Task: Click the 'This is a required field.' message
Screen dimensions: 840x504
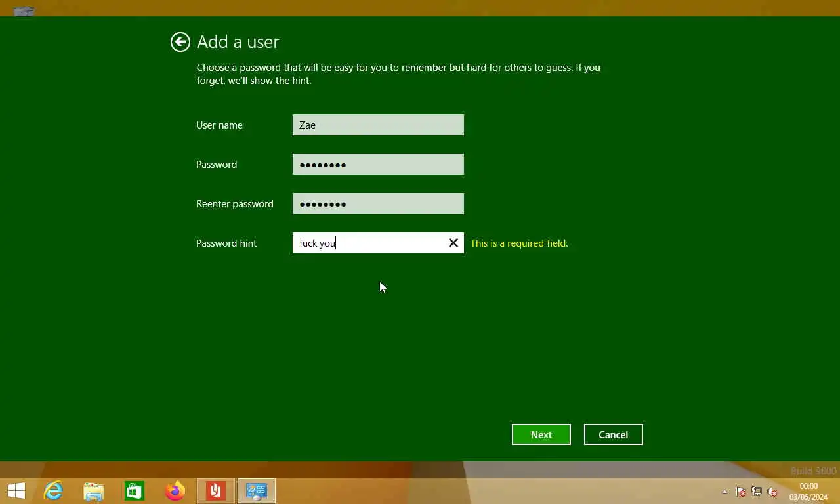Action: tap(519, 243)
